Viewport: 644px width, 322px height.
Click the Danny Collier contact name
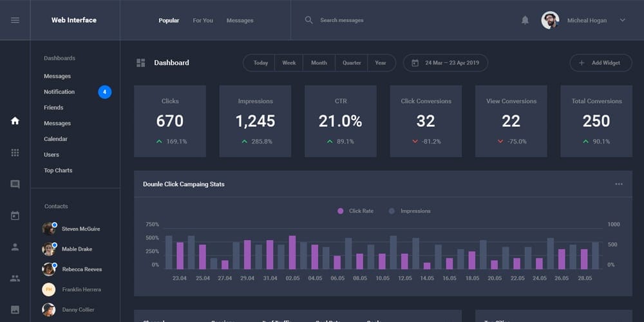(78, 310)
